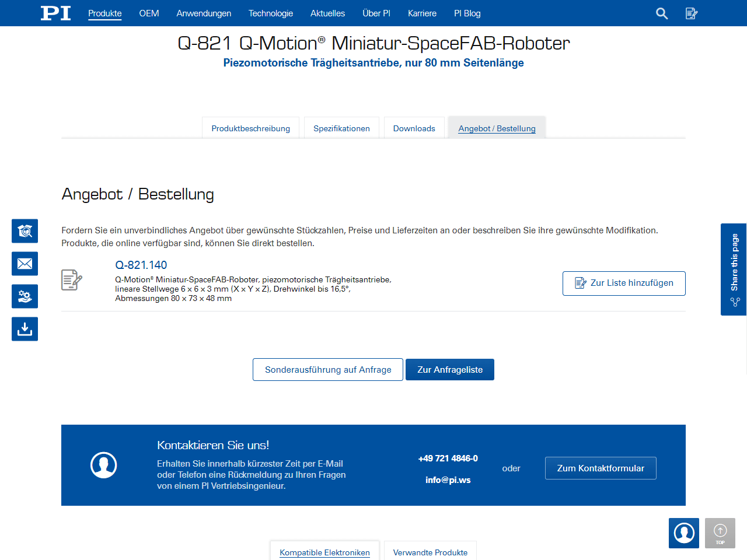Click the product finder sidebar icon
This screenshot has height=560, width=747.
click(x=25, y=231)
